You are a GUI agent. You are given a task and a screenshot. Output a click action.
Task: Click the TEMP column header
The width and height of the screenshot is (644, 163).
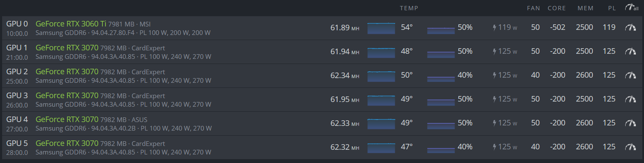(409, 8)
